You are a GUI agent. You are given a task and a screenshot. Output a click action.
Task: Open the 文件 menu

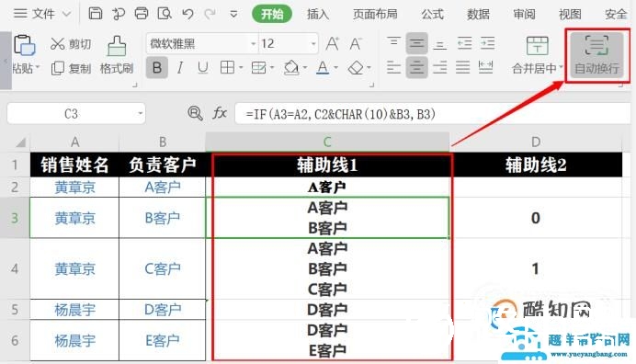(42, 14)
